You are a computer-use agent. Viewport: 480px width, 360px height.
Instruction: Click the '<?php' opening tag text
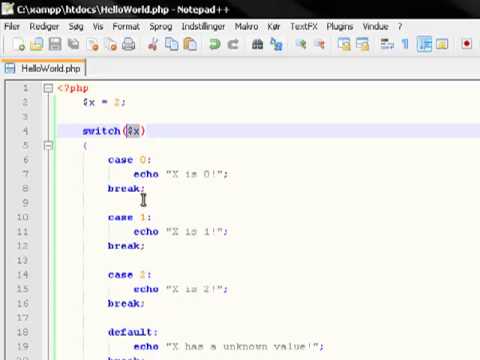[73, 88]
